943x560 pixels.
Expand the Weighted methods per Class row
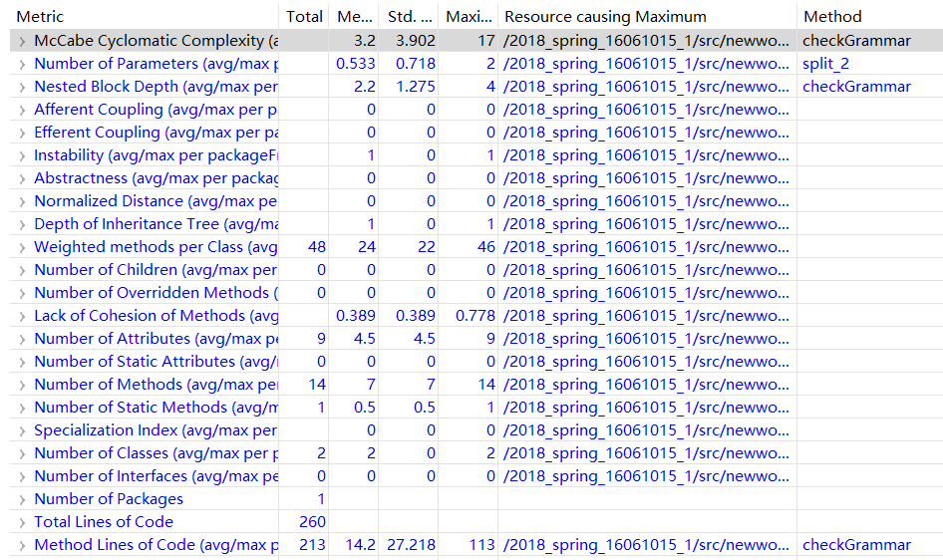pos(22,247)
